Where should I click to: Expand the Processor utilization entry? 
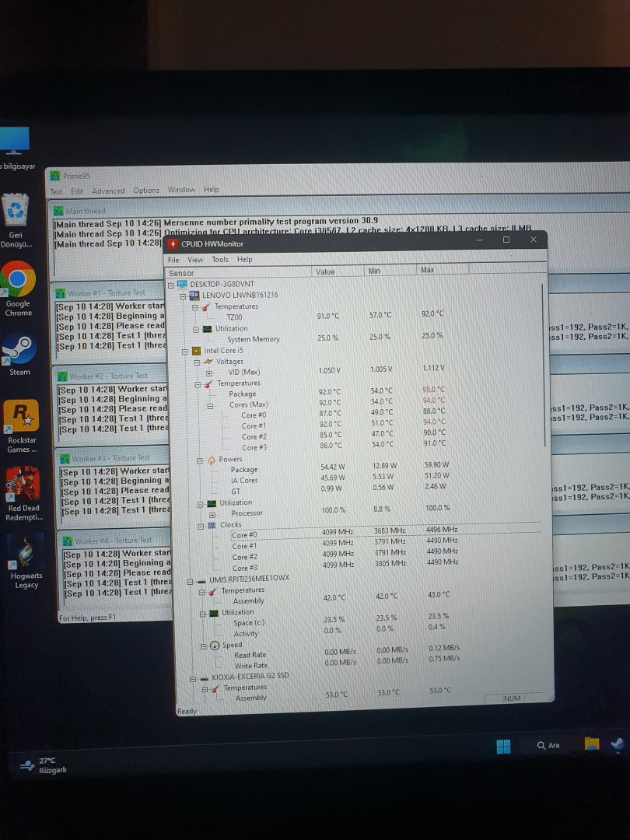click(212, 514)
